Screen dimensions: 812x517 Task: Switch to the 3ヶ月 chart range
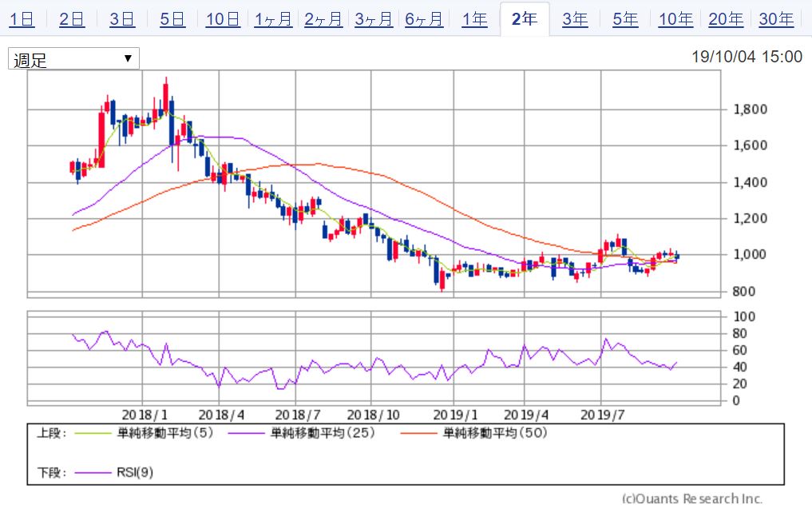[374, 19]
